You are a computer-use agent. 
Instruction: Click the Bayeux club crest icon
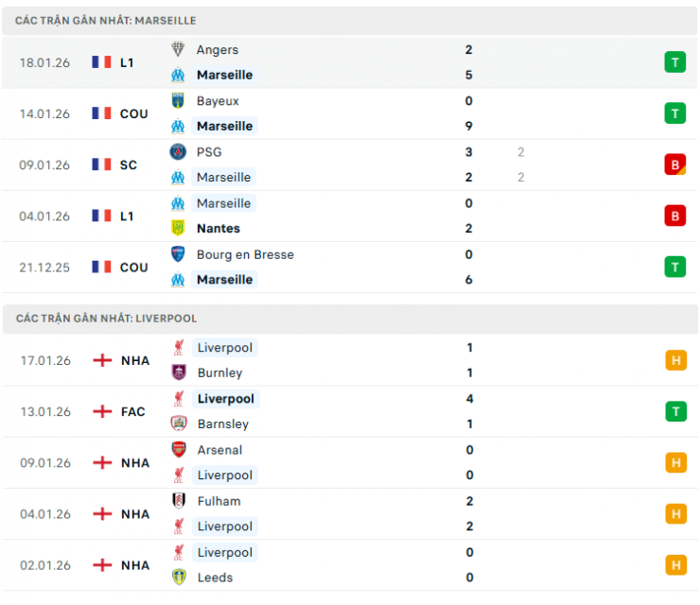click(x=178, y=101)
